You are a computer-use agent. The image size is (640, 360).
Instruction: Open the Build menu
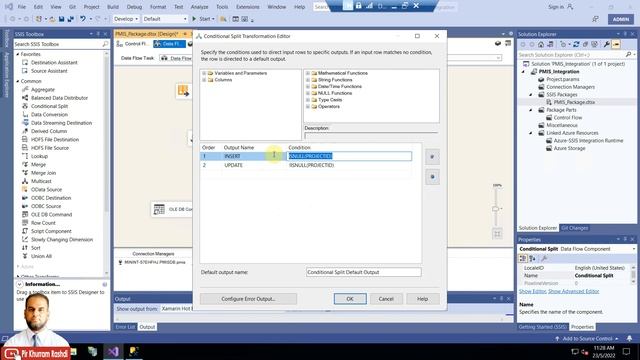[x=113, y=7]
